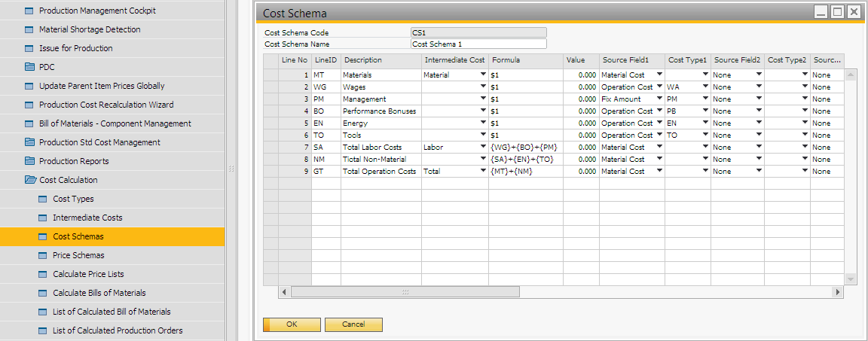Open Intermediate Cost dropdown for Materials row

(x=482, y=75)
